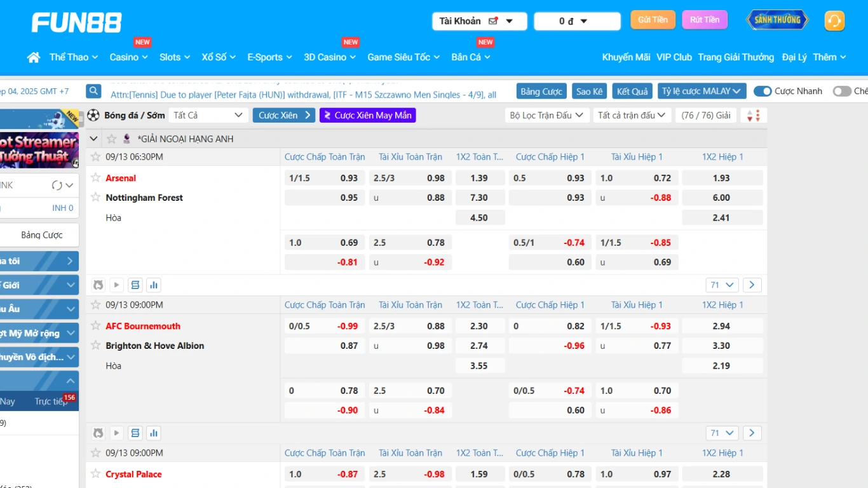868x488 pixels.
Task: Click the search magnifier icon
Action: click(x=94, y=91)
